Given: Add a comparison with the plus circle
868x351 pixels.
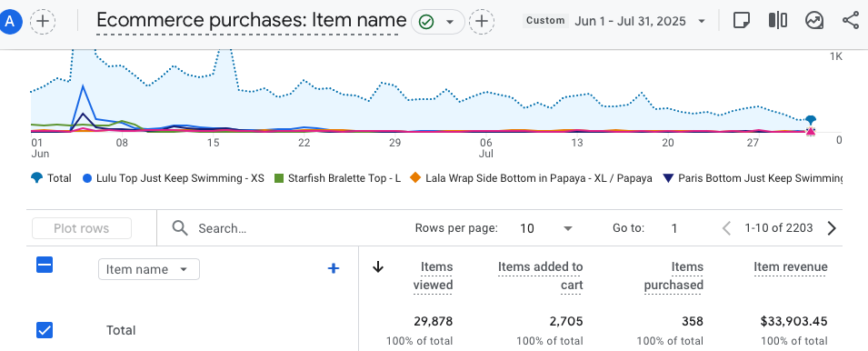Looking at the screenshot, I should (43, 22).
